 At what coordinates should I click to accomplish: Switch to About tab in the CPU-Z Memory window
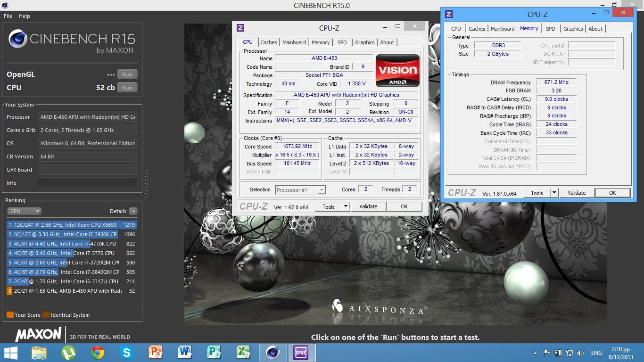coord(595,29)
